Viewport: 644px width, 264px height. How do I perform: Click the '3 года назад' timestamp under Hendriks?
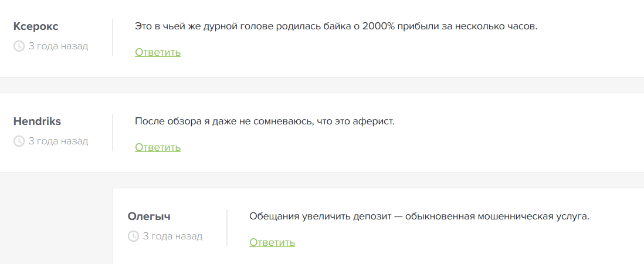(x=58, y=141)
